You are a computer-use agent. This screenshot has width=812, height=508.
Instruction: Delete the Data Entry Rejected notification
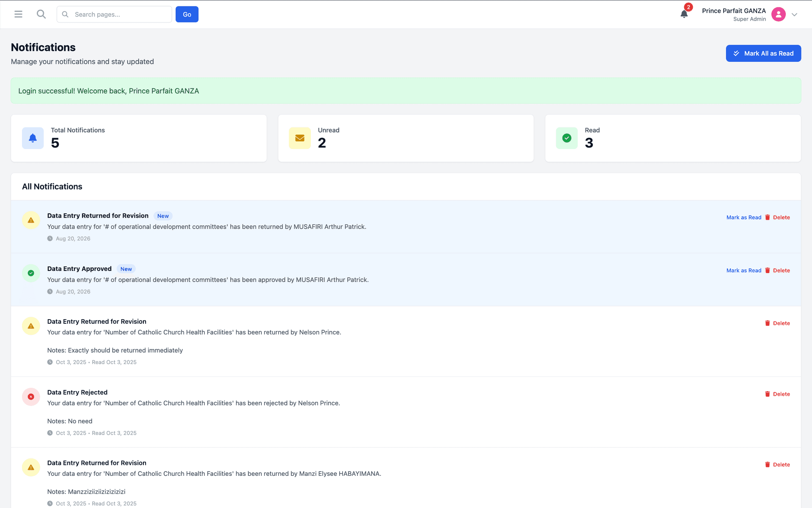[777, 394]
